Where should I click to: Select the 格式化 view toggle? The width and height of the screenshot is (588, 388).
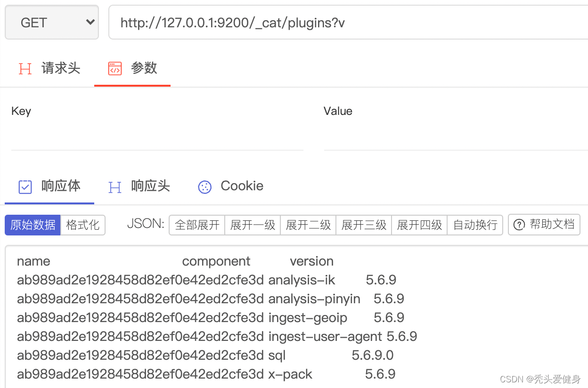coord(83,225)
